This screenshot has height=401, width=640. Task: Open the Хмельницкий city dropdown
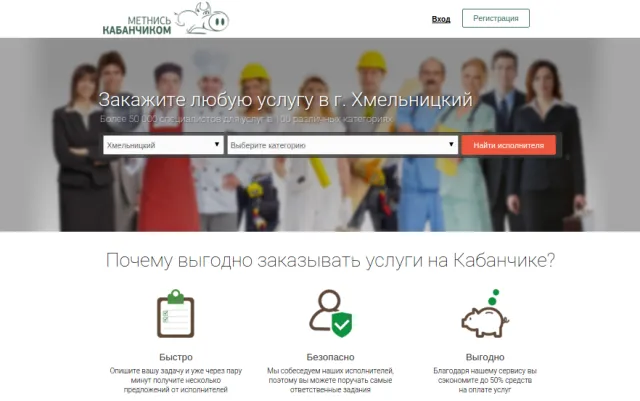point(163,145)
